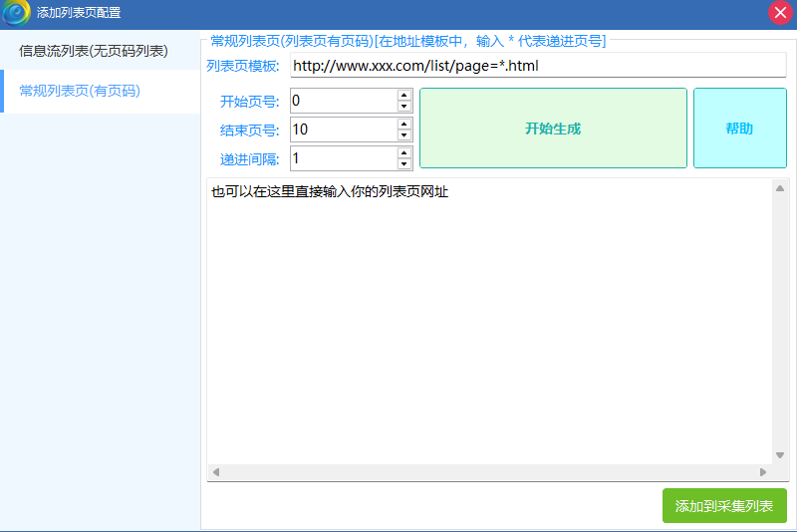This screenshot has width=797, height=532.
Task: Decrease 递进间隔 with down arrow
Action: coord(403,164)
